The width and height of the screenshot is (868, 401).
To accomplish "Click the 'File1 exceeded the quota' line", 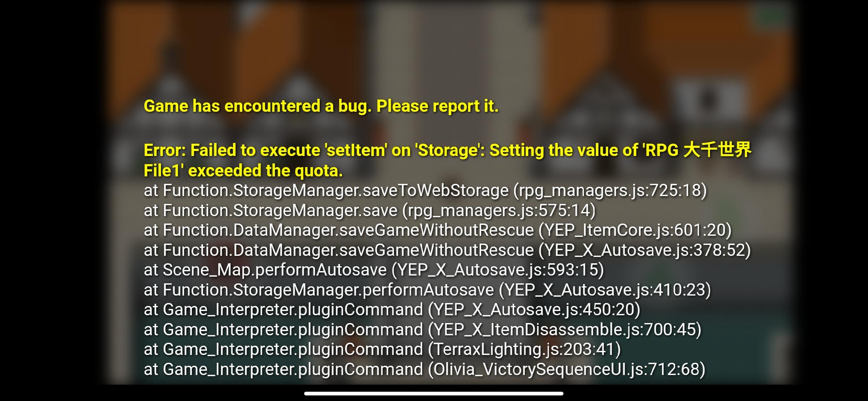I will (243, 171).
